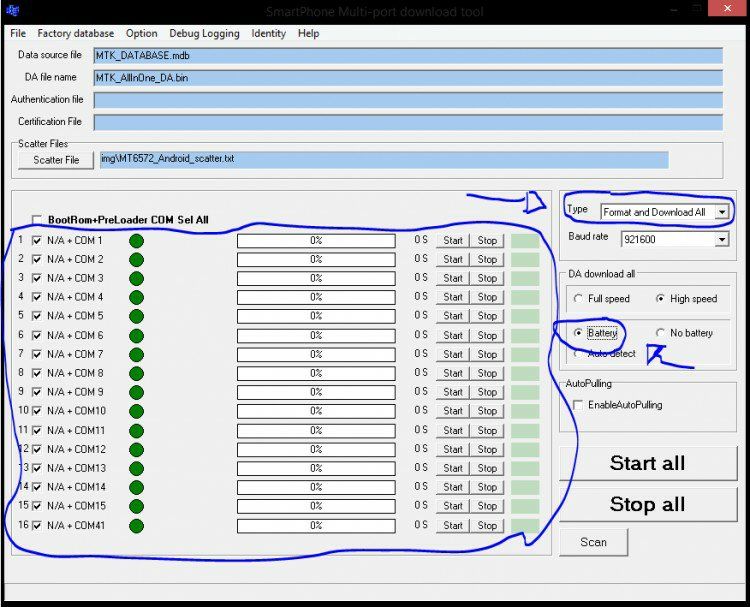750x607 pixels.
Task: Open the Type dropdown list
Action: [722, 211]
